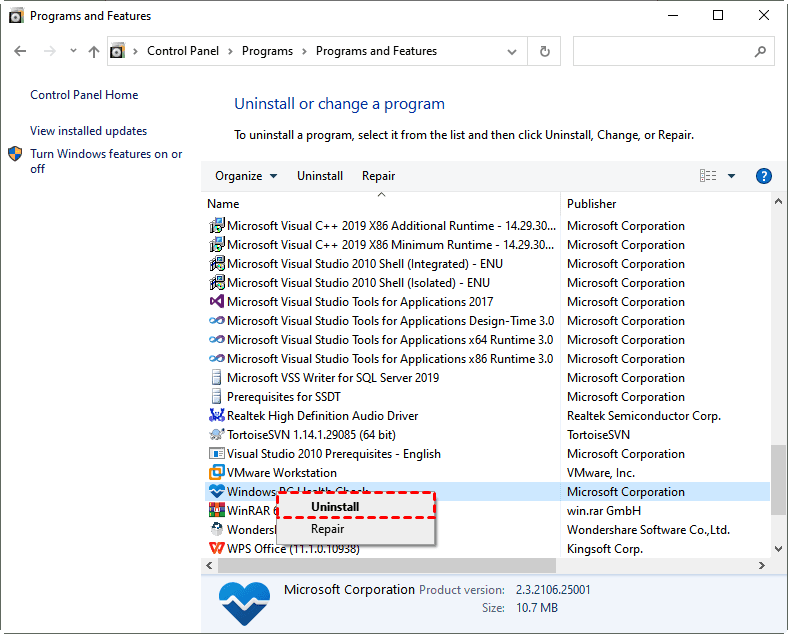Screen dimensions: 788x634
Task: Click the back navigation arrow
Action: pyautogui.click(x=21, y=51)
